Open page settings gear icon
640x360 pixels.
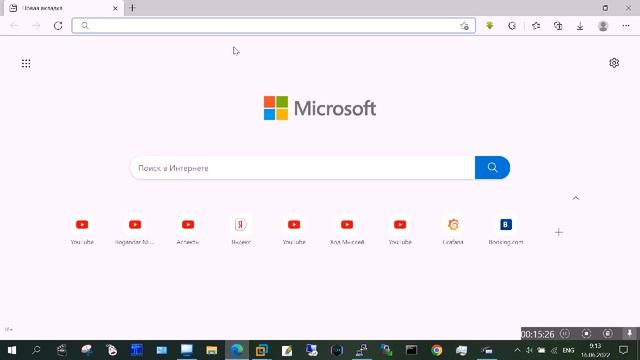coord(614,63)
